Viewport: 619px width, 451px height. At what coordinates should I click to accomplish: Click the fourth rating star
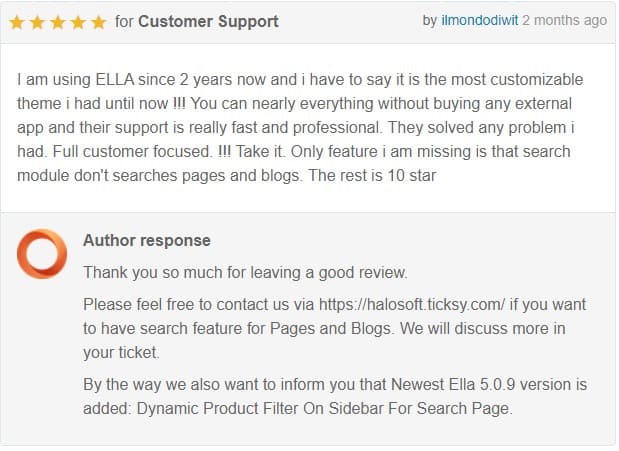click(x=78, y=23)
